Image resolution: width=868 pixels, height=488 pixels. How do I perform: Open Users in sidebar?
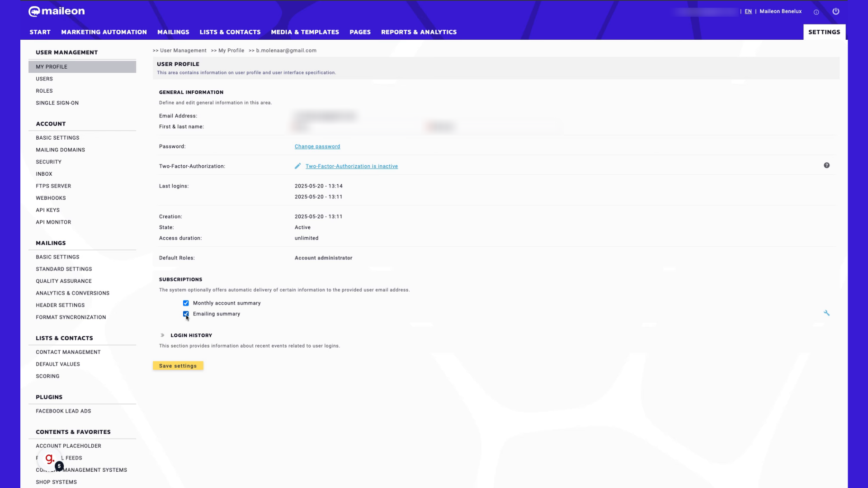(x=44, y=79)
